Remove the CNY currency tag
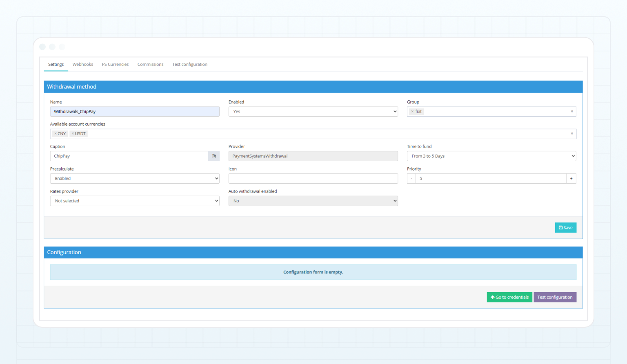Viewport: 627px width, 364px height. [56, 133]
